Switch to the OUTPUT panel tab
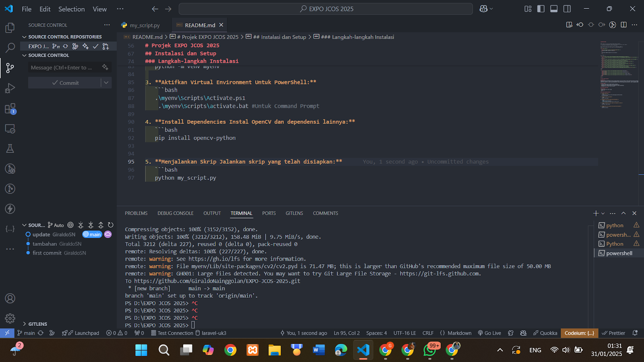This screenshot has height=362, width=644. click(212, 213)
